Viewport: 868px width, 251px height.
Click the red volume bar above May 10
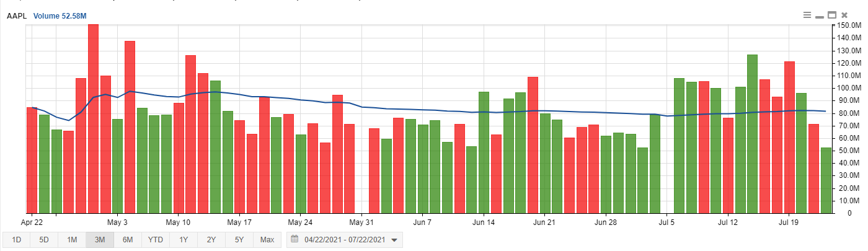pyautogui.click(x=179, y=158)
